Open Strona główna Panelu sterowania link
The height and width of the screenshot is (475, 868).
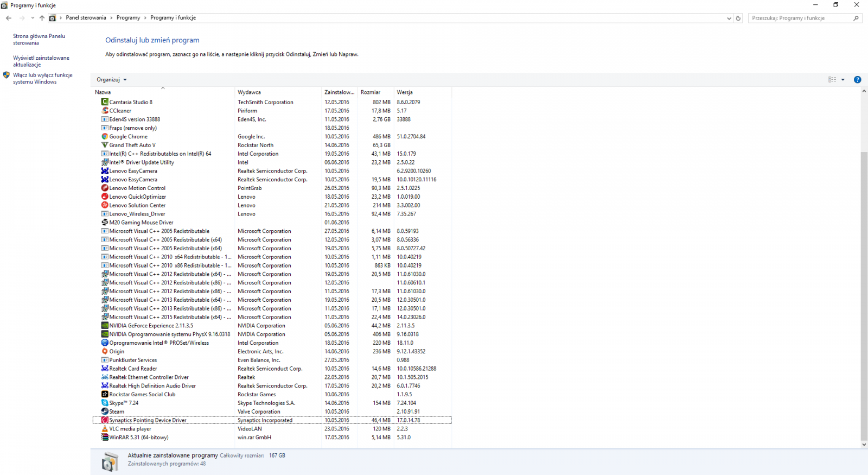(39, 40)
